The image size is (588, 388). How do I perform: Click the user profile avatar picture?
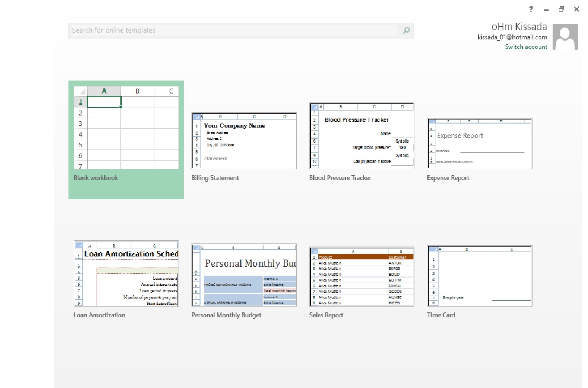tap(565, 37)
